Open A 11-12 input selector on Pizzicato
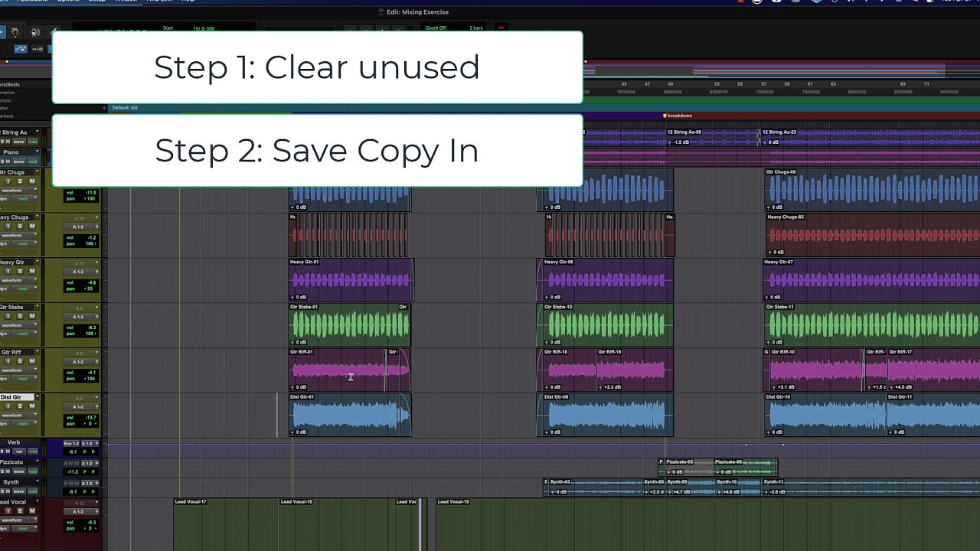 71,463
